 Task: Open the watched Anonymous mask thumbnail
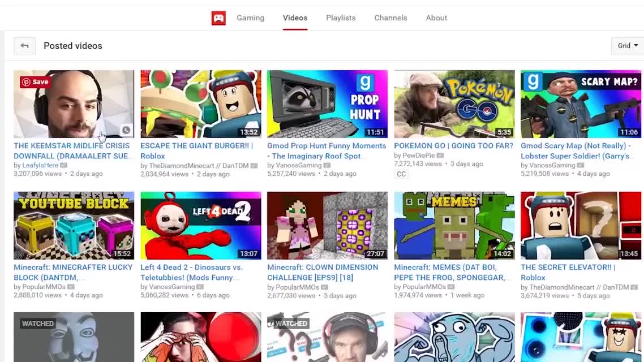point(74,337)
